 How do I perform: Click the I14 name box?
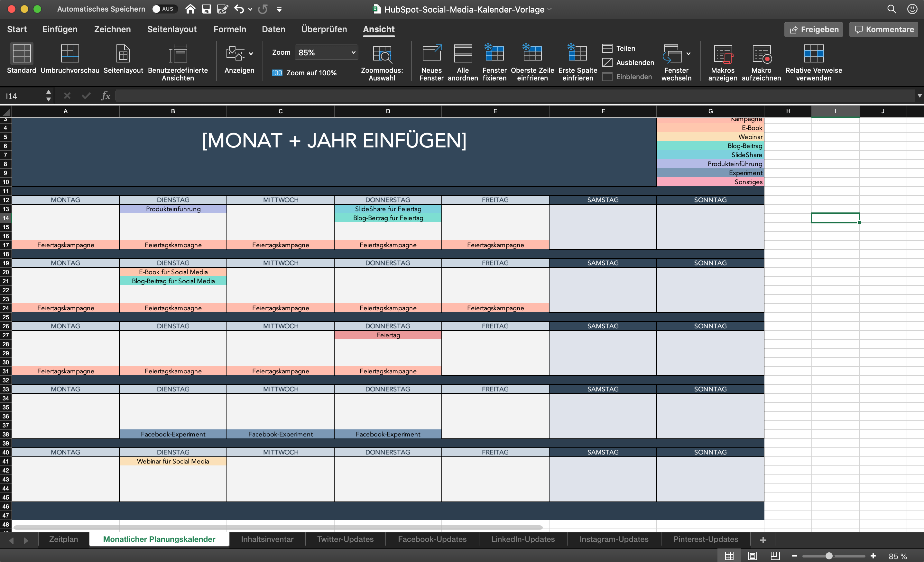pyautogui.click(x=23, y=96)
